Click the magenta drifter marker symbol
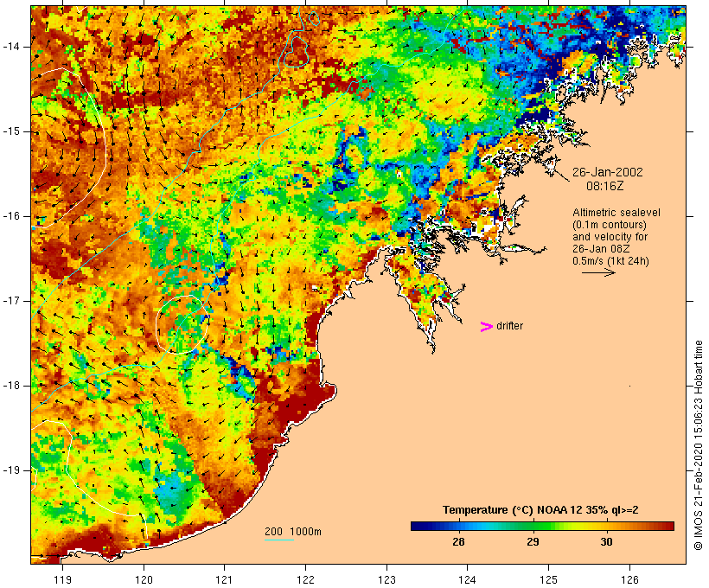 487,327
